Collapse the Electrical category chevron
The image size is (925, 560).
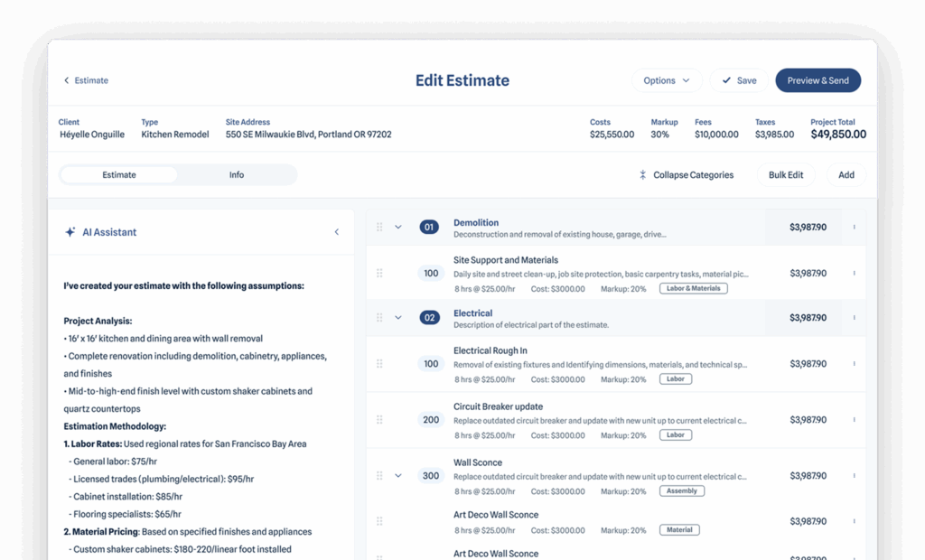tap(398, 318)
